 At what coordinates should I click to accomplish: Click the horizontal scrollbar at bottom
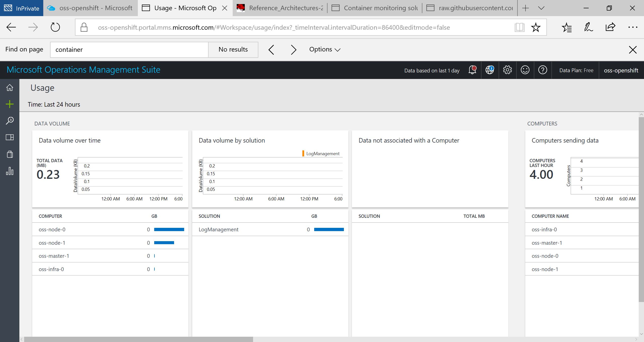[138, 339]
